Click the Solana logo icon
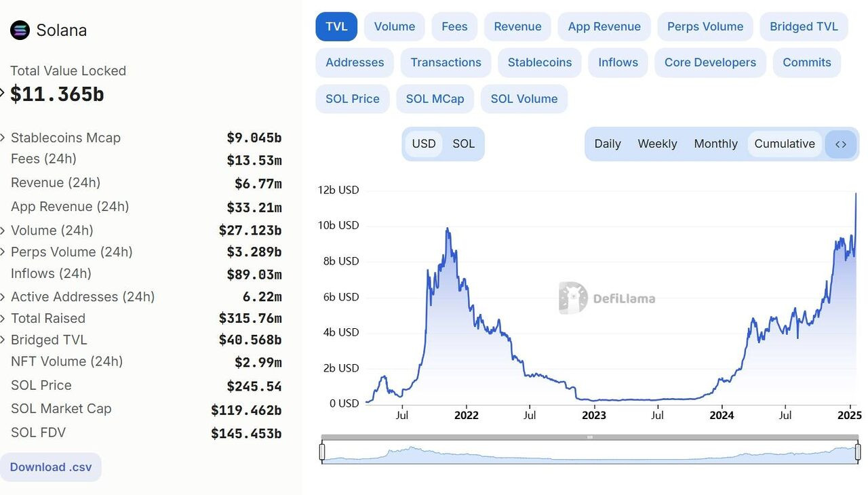The width and height of the screenshot is (868, 495). [20, 30]
